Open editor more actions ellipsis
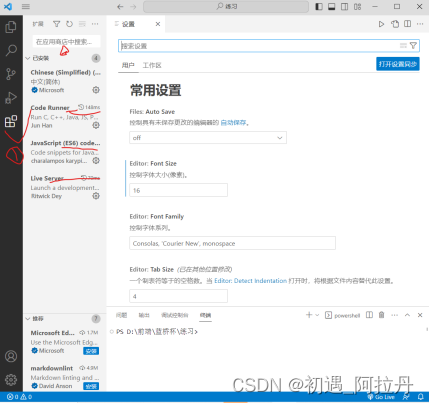Image resolution: width=429 pixels, height=404 pixels. pos(420,24)
